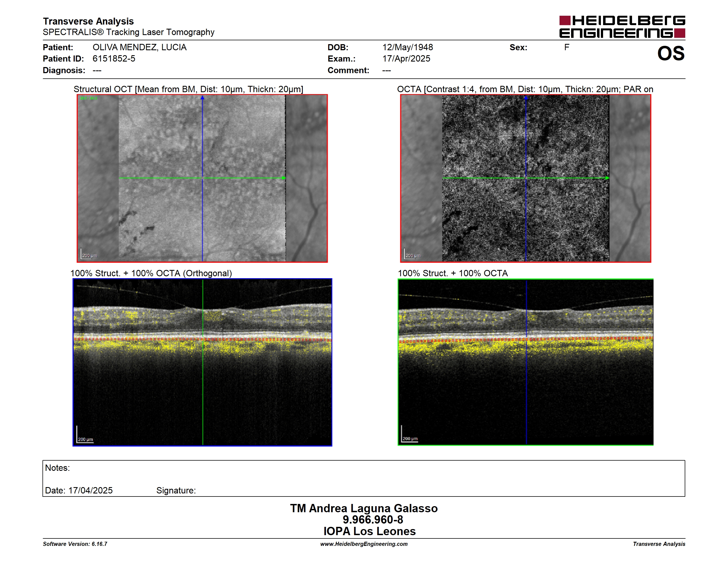Click the 'Transverse Analysis' text in the page footer
728x563 pixels.
click(x=659, y=544)
